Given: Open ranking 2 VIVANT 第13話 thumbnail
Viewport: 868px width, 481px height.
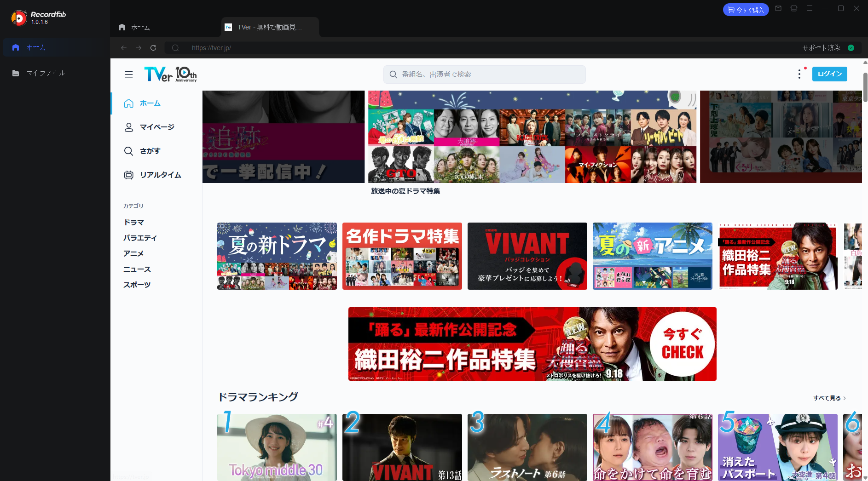Looking at the screenshot, I should point(402,447).
